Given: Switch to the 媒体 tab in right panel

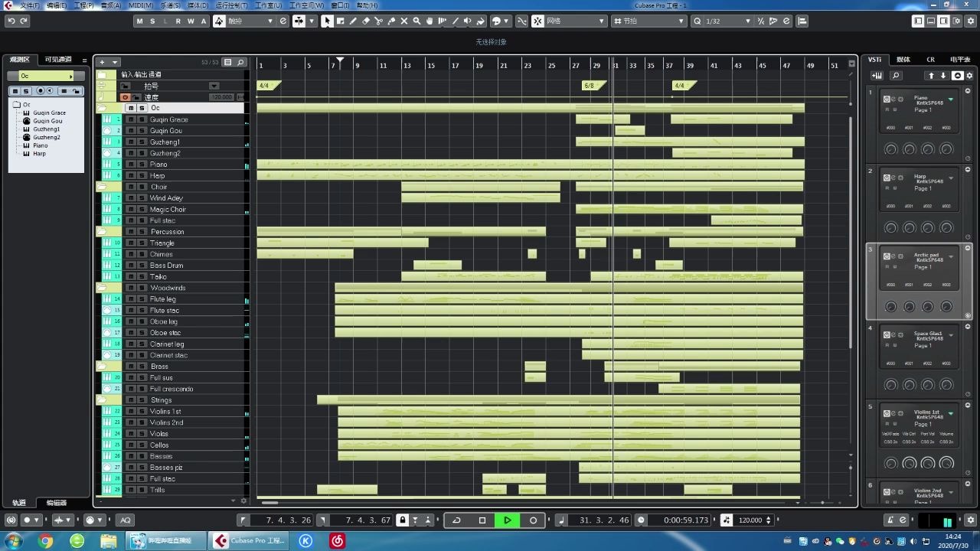Looking at the screenshot, I should click(x=903, y=59).
